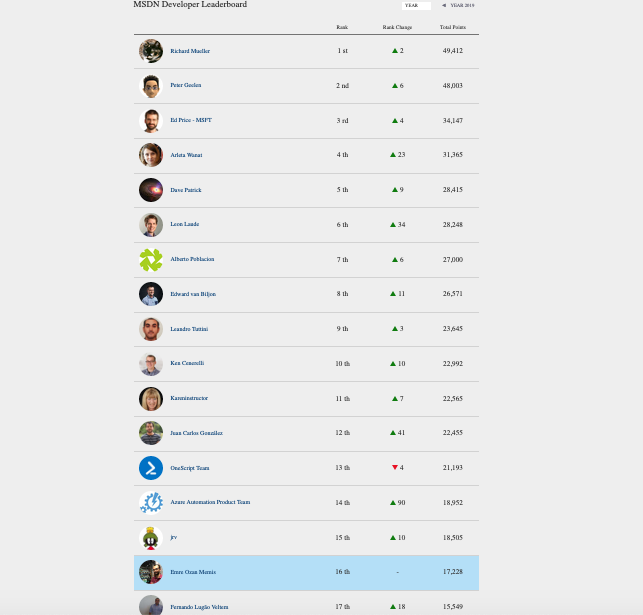Viewport: 643px width, 615px height.
Task: Click the OneScript Team PowerShell icon
Action: click(151, 468)
